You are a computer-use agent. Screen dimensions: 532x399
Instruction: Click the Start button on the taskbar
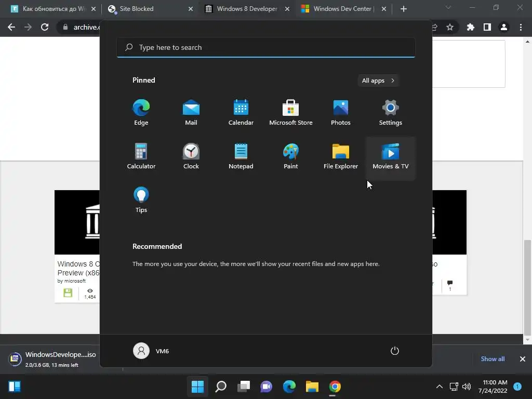click(x=197, y=387)
